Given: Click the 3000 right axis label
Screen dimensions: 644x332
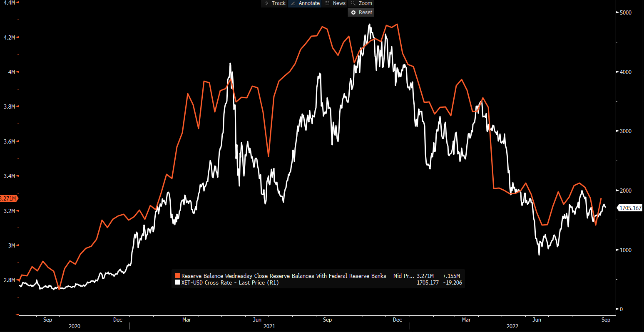Looking at the screenshot, I should pos(626,131).
